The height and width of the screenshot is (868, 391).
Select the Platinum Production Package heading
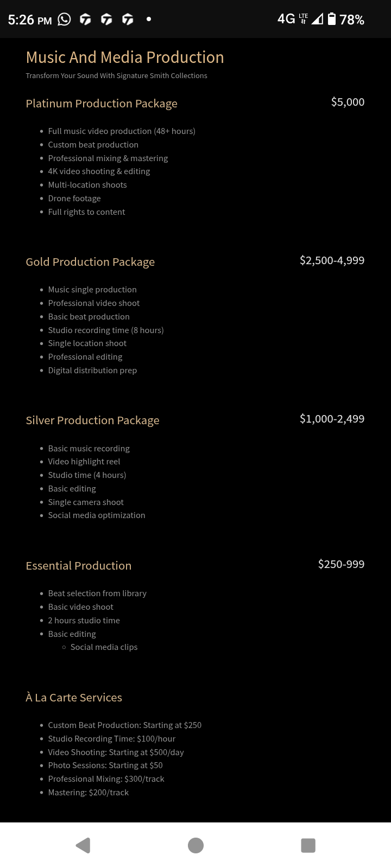point(102,104)
